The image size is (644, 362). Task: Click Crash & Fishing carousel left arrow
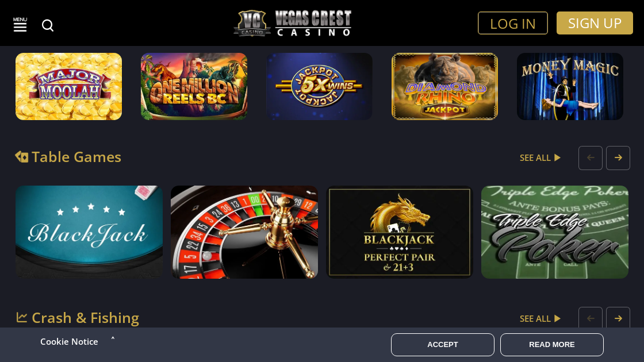click(x=590, y=318)
